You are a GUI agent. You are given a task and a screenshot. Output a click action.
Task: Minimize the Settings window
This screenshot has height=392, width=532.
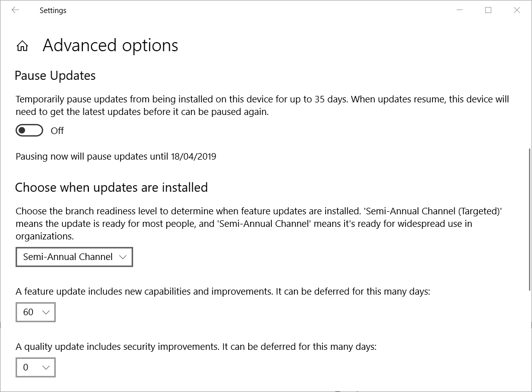click(460, 10)
